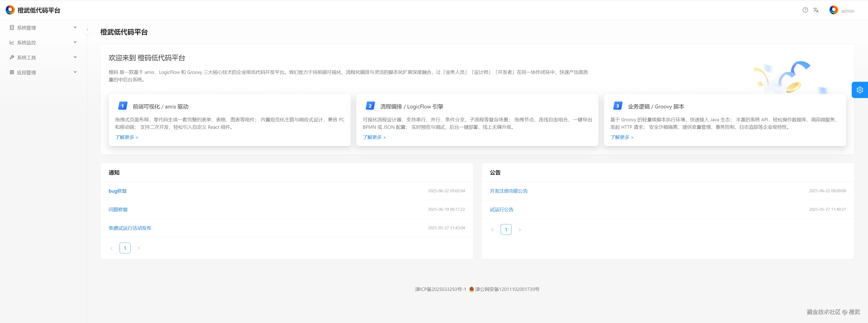
Task: Open the 系统管理 menu item
Action: pos(26,28)
